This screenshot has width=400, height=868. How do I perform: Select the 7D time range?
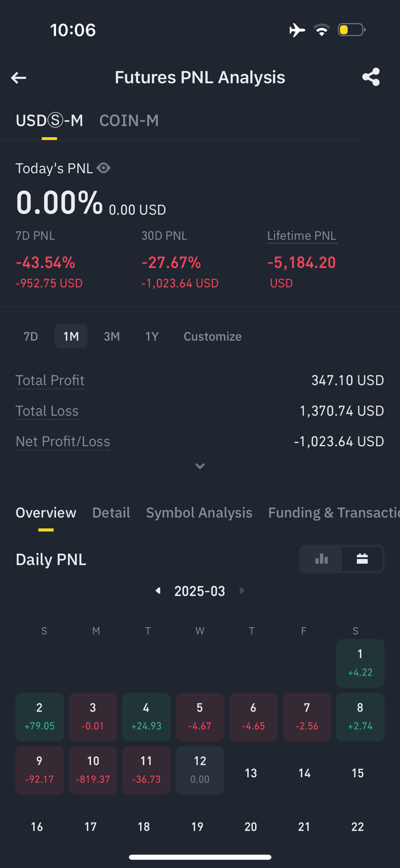coord(31,336)
